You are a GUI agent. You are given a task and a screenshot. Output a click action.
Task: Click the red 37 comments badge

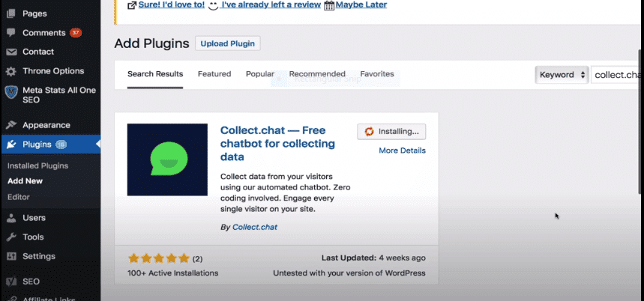point(76,32)
